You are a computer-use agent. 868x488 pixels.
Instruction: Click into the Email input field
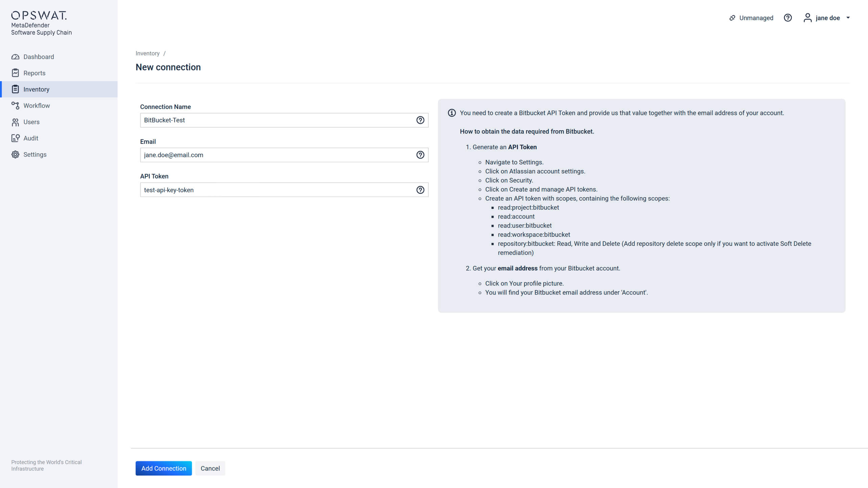pos(277,155)
